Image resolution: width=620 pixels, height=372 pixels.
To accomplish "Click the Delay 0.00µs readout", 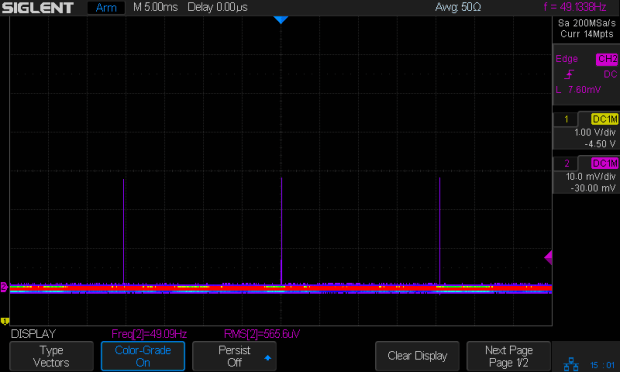I will [217, 7].
